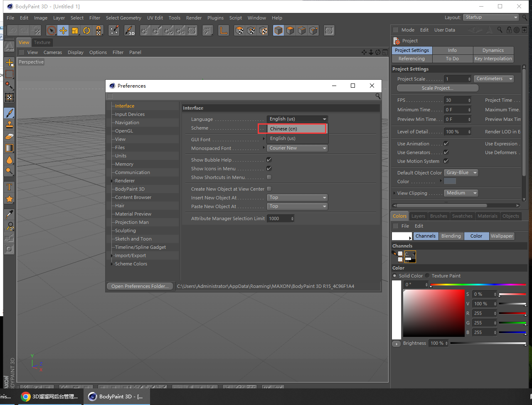532x405 pixels.
Task: Select the Text tool
Action: click(x=9, y=187)
